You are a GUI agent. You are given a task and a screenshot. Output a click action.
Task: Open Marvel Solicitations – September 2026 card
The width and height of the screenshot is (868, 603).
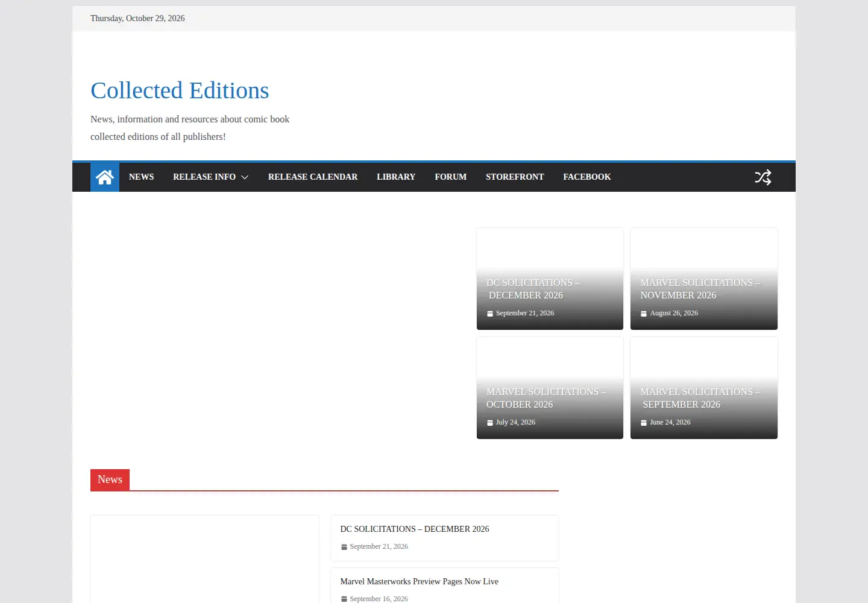(x=700, y=398)
